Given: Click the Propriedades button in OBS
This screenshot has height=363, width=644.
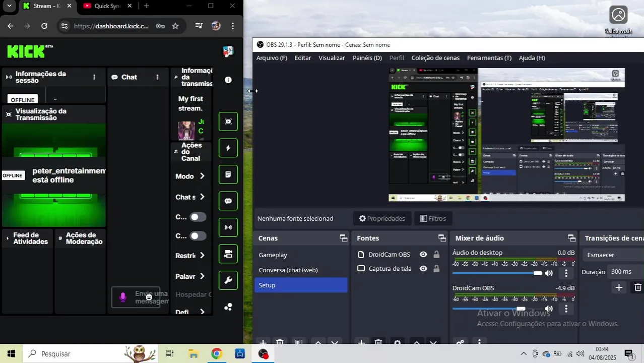Looking at the screenshot, I should pos(382,218).
